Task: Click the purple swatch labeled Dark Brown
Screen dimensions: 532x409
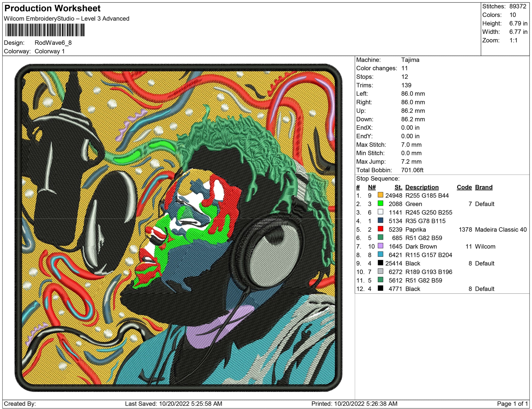Action: tap(380, 246)
